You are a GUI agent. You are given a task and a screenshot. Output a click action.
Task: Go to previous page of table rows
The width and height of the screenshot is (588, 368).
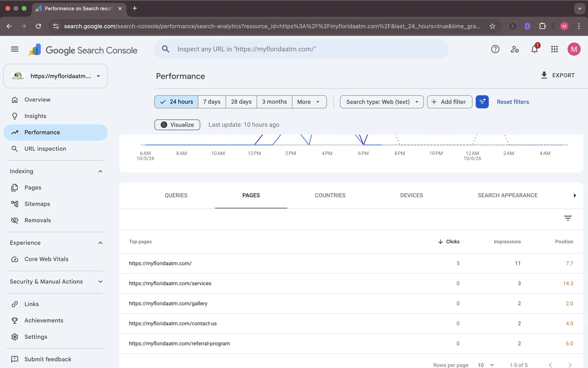550,365
